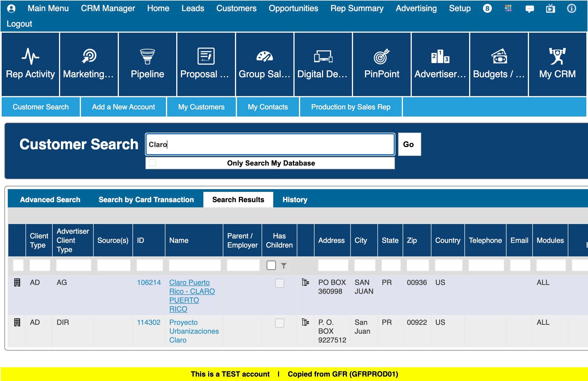Click the chat bubble icon in the top bar

[x=529, y=9]
